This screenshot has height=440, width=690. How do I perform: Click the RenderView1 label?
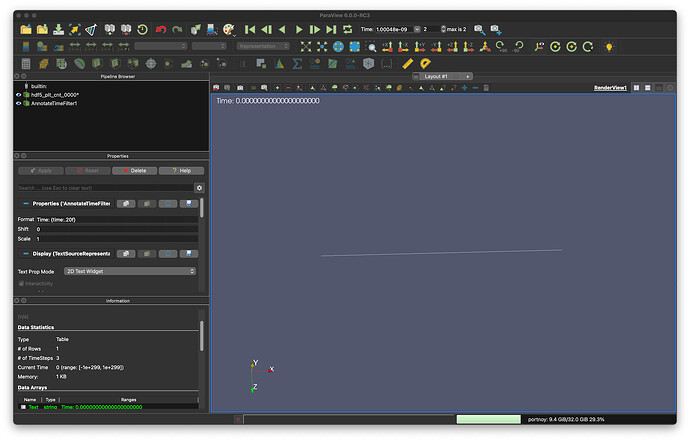tap(610, 88)
